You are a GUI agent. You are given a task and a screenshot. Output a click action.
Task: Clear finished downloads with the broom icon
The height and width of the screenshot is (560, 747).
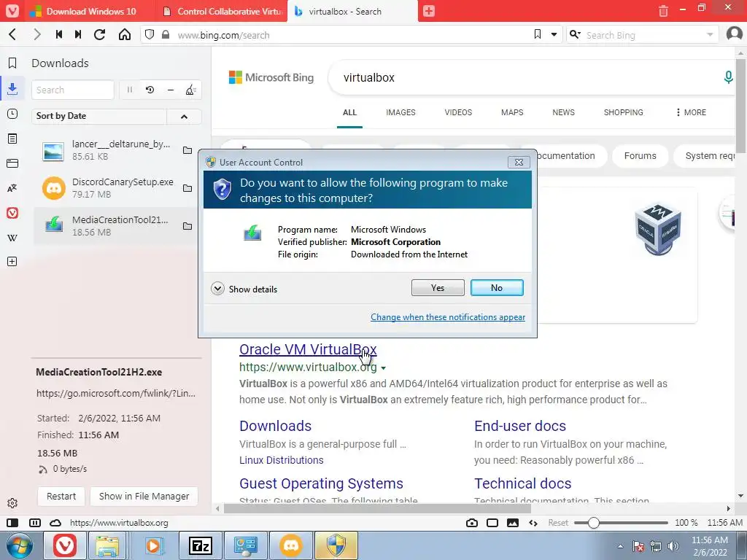(190, 90)
